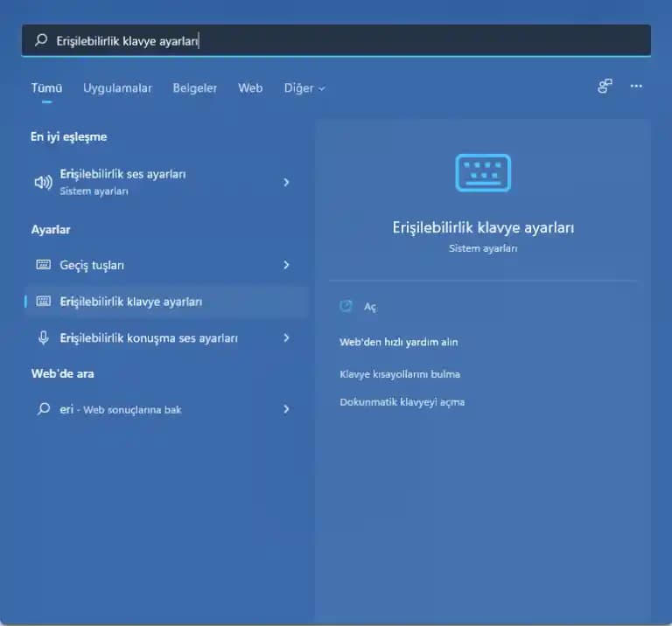Select the Web filter tab

pyautogui.click(x=250, y=88)
